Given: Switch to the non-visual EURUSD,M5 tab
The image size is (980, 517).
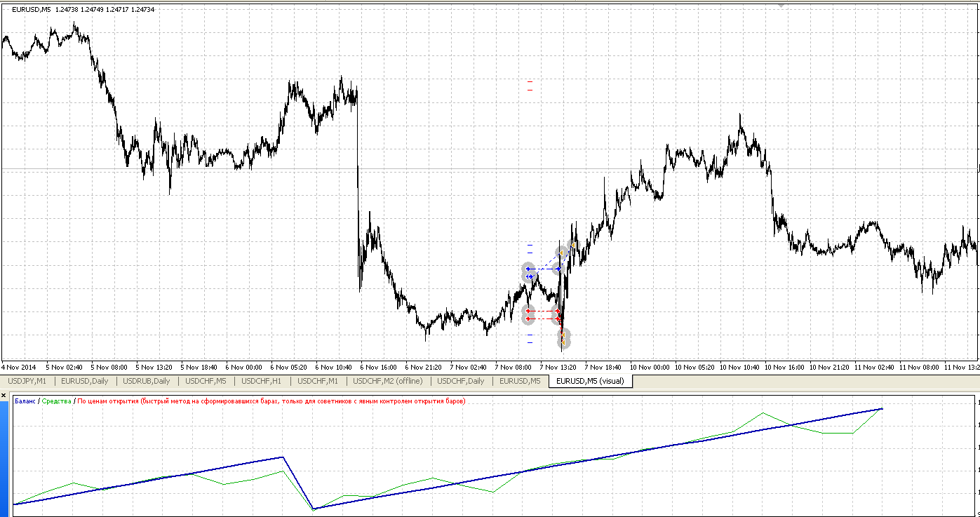Looking at the screenshot, I should pos(519,381).
